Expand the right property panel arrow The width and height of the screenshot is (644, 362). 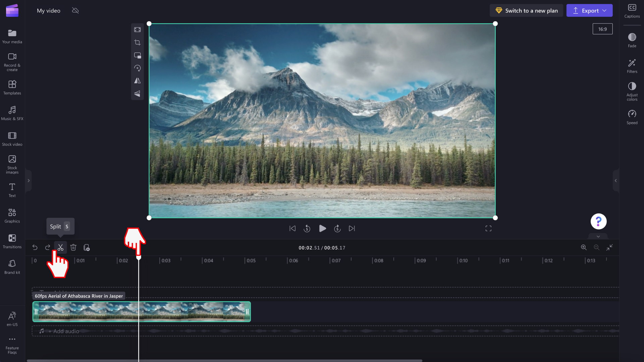(x=615, y=181)
